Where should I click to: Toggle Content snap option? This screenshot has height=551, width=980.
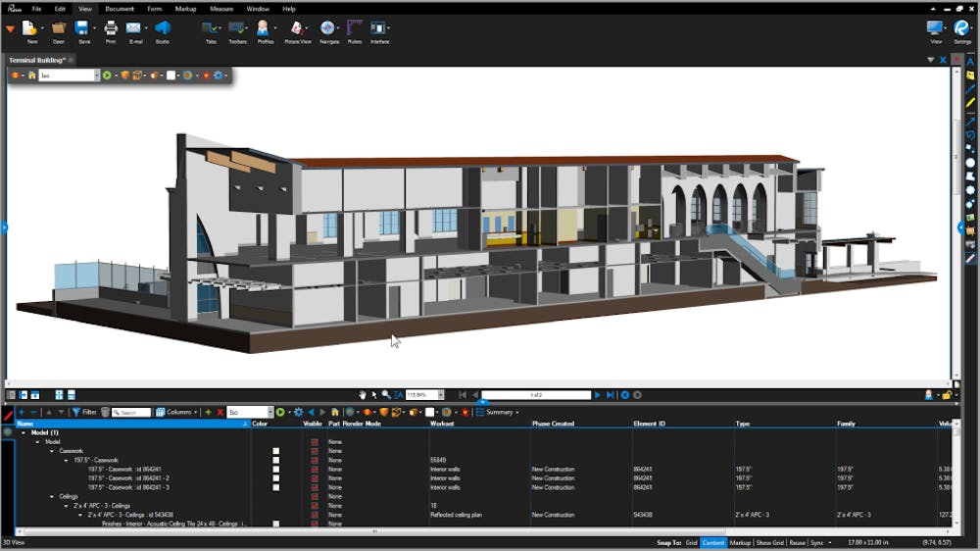[x=713, y=542]
